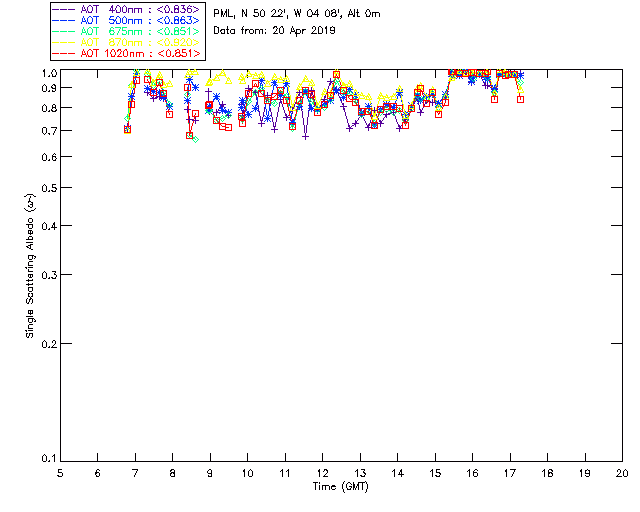
Task: Click the 15 x-axis hour label
Action: coord(435,473)
